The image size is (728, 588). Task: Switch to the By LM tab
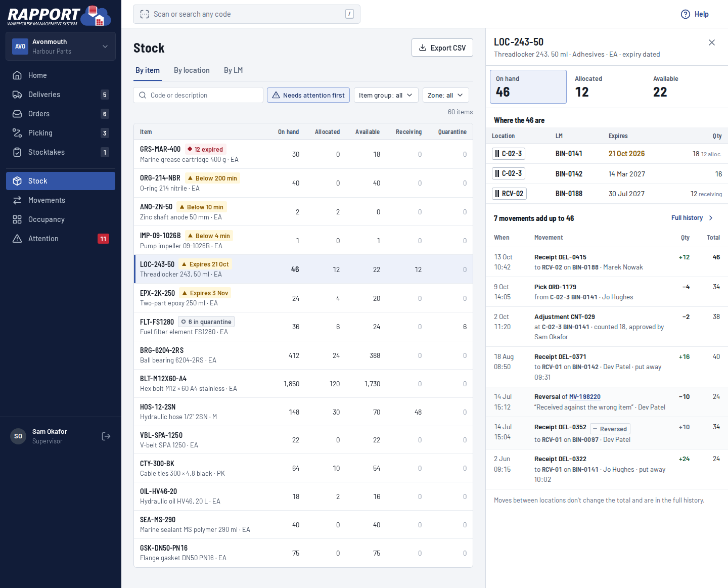(234, 70)
